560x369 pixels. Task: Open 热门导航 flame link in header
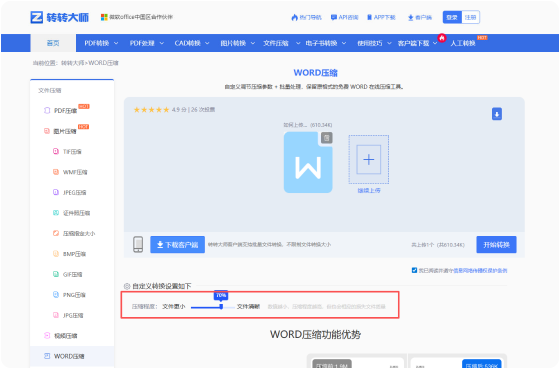(x=306, y=17)
